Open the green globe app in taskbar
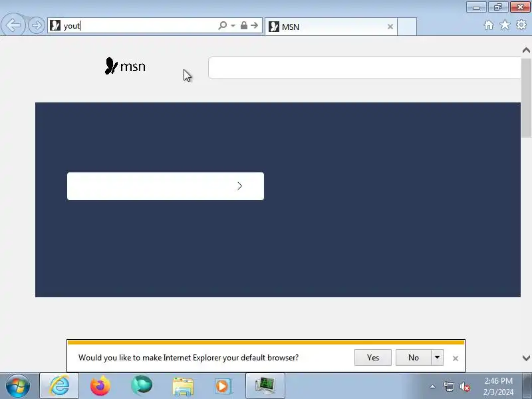 click(142, 386)
